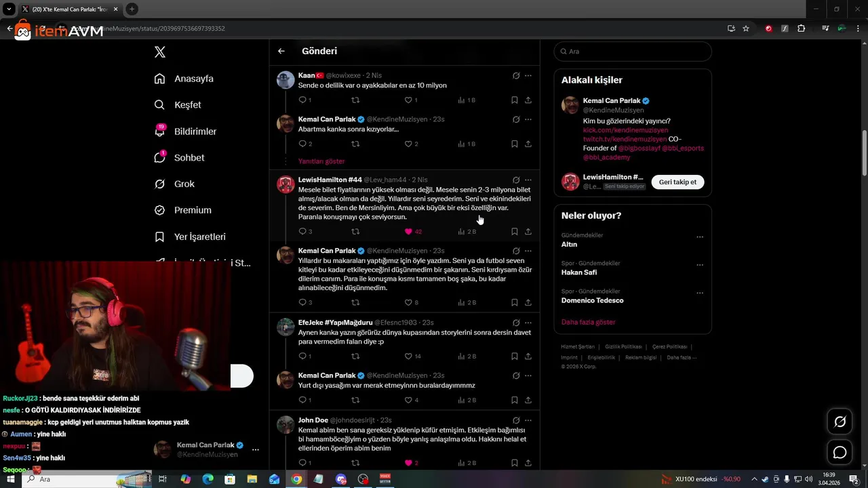This screenshot has width=868, height=488.
Task: Like the 'Abartma kanka' reply
Action: point(408,144)
